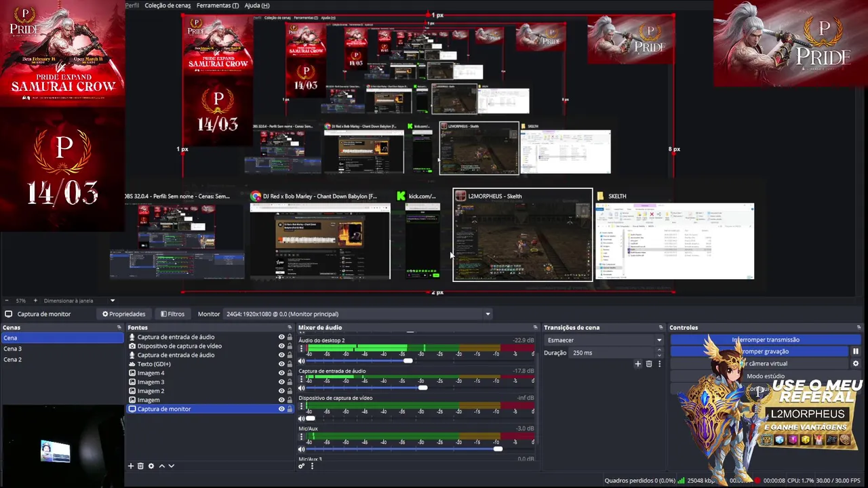The width and height of the screenshot is (868, 488).
Task: Mute Áudio do desktop 2 speaker icon
Action: [302, 361]
